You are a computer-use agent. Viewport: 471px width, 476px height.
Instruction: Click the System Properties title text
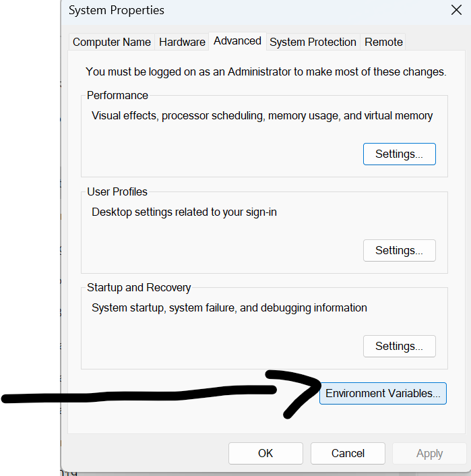point(116,10)
